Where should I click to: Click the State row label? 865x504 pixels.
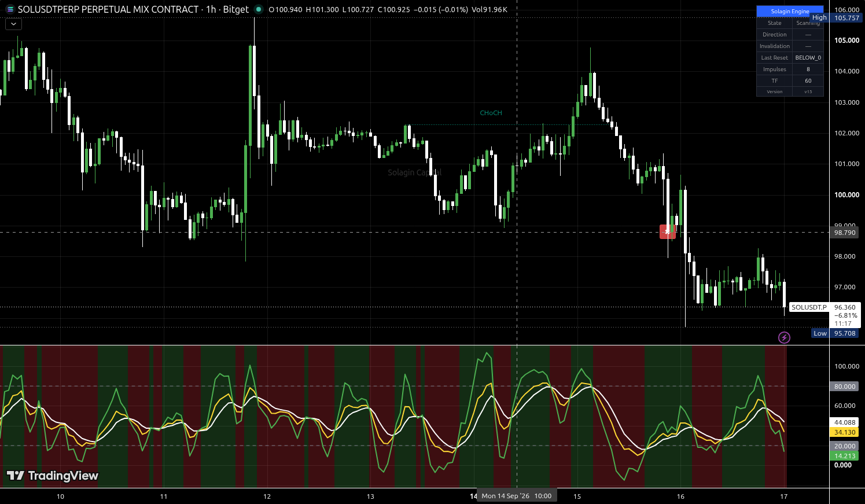coord(775,23)
